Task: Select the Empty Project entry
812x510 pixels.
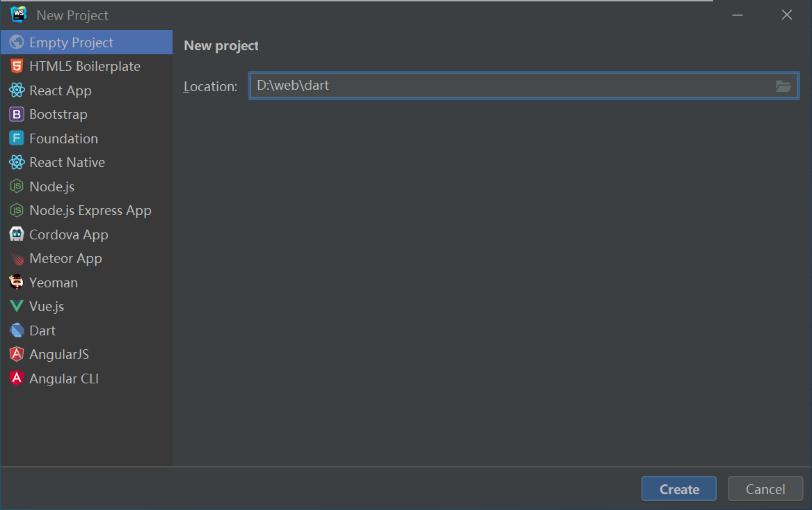Action: [x=71, y=42]
